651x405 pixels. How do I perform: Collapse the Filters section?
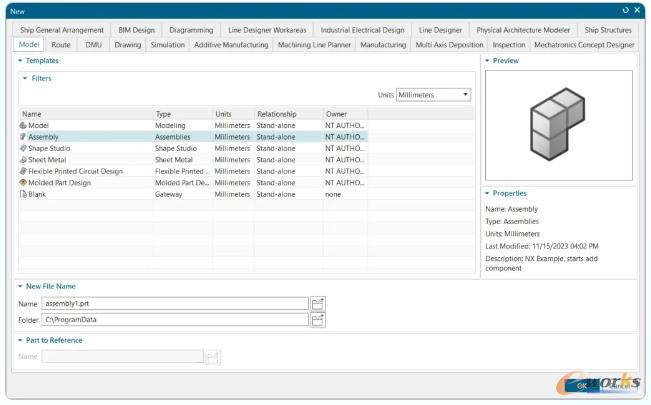point(25,78)
